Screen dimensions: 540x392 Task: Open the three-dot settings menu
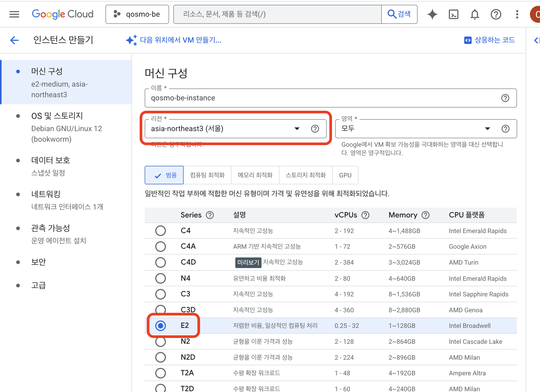coord(517,14)
